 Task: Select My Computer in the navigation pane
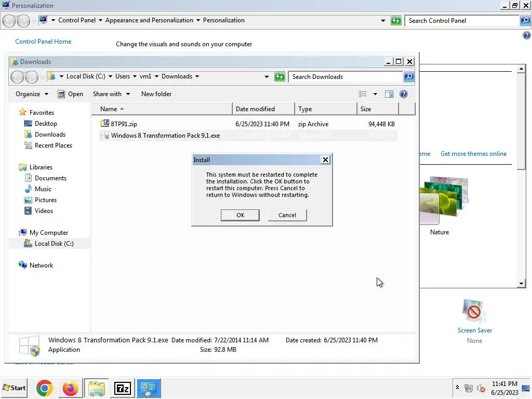click(x=48, y=233)
